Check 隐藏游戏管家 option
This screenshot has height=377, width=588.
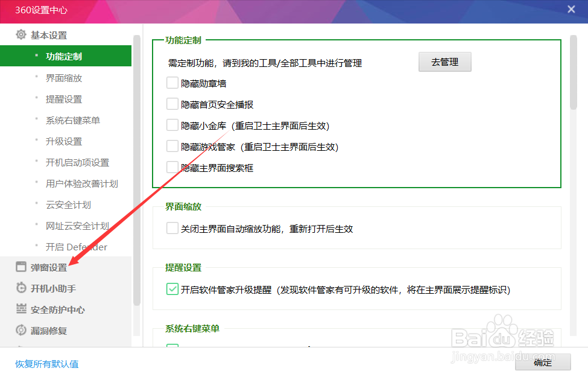coord(172,147)
